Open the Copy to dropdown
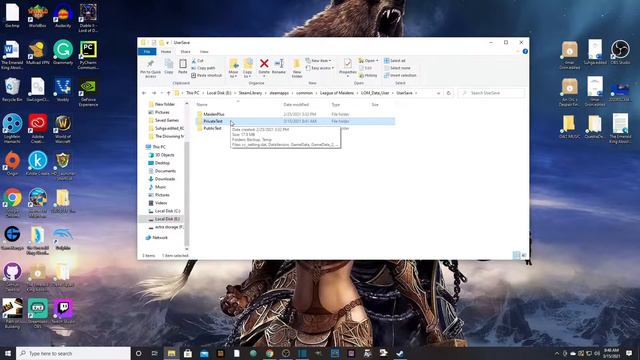Screen dimensions: 640x360 (248, 68)
